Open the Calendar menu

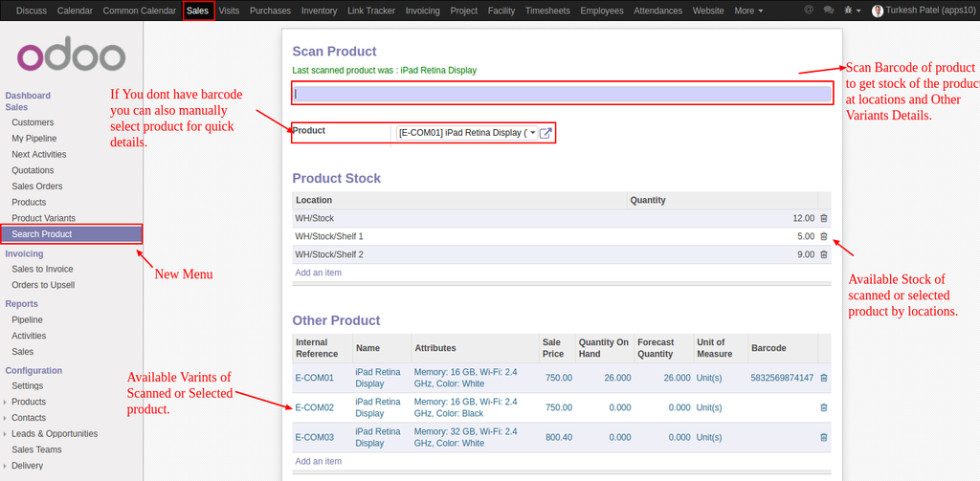click(x=75, y=11)
